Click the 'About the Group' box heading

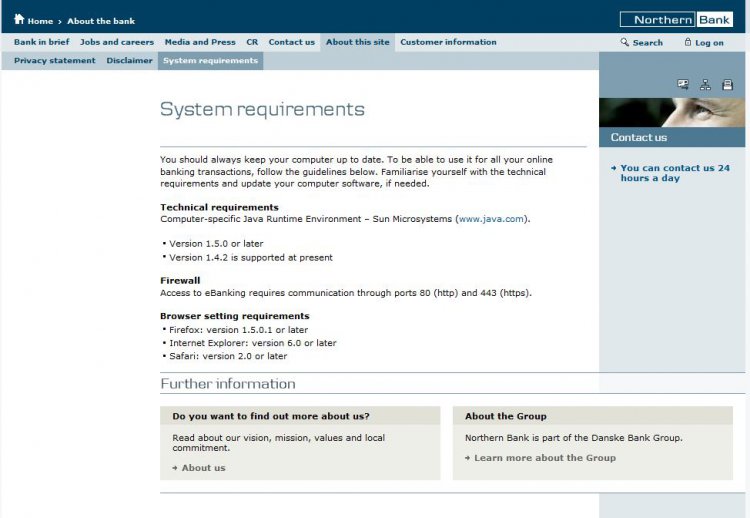tap(506, 416)
